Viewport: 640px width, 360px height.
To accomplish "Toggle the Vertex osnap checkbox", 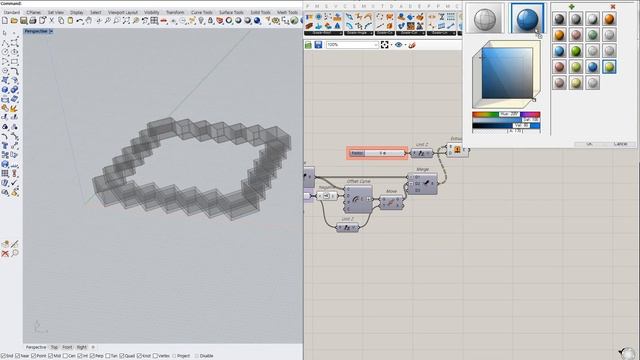I will (x=155, y=356).
